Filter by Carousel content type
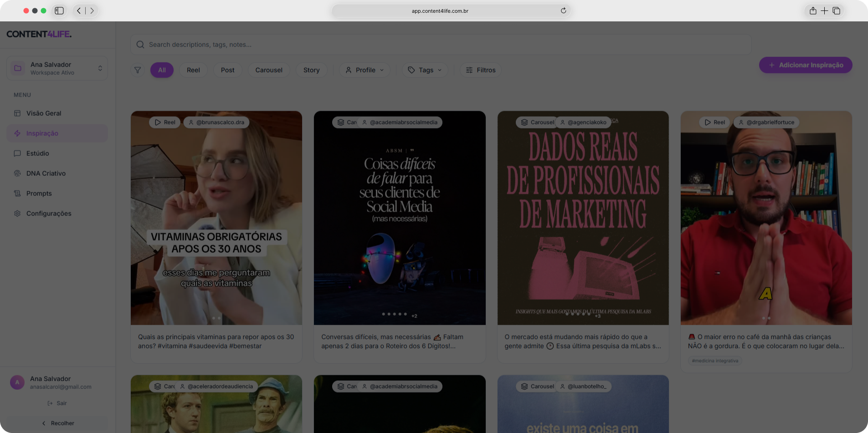This screenshot has height=433, width=868. (x=269, y=70)
